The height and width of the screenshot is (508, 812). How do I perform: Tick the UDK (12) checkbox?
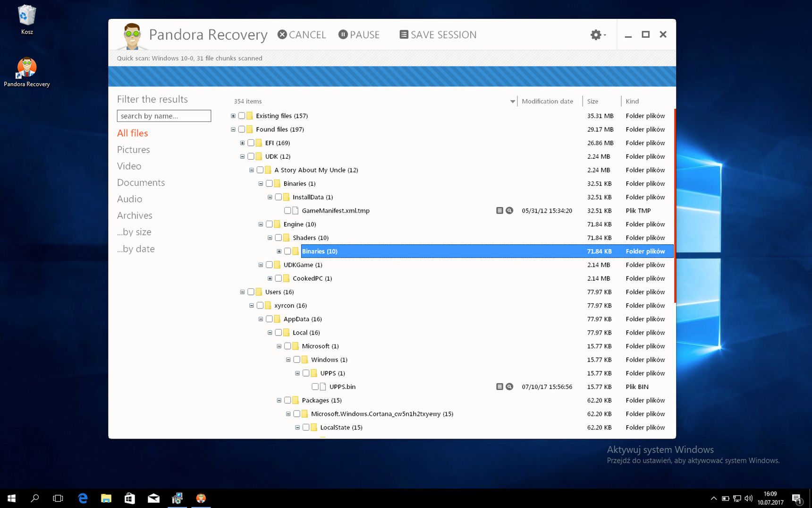pos(251,156)
